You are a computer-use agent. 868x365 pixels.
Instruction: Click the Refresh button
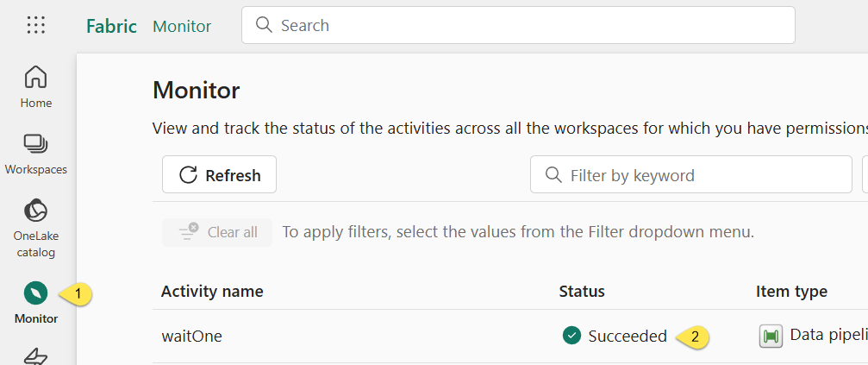(x=219, y=174)
